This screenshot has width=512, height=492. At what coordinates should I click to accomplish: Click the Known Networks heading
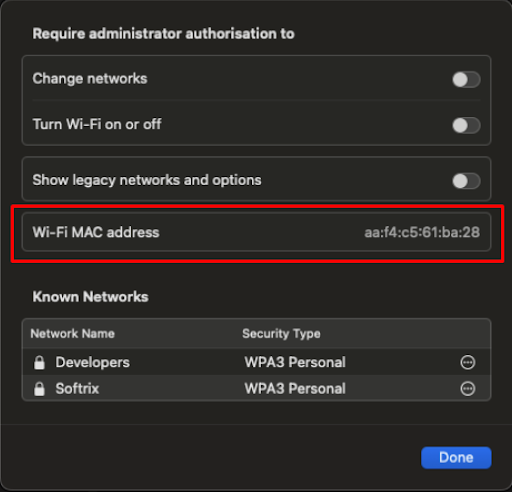click(x=90, y=297)
